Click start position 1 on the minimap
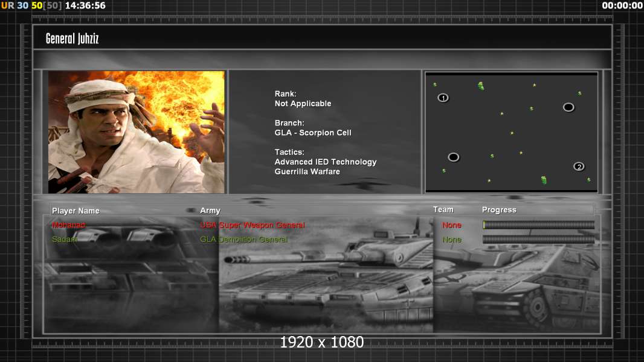Screen dimensions: 644x362 pos(443,98)
